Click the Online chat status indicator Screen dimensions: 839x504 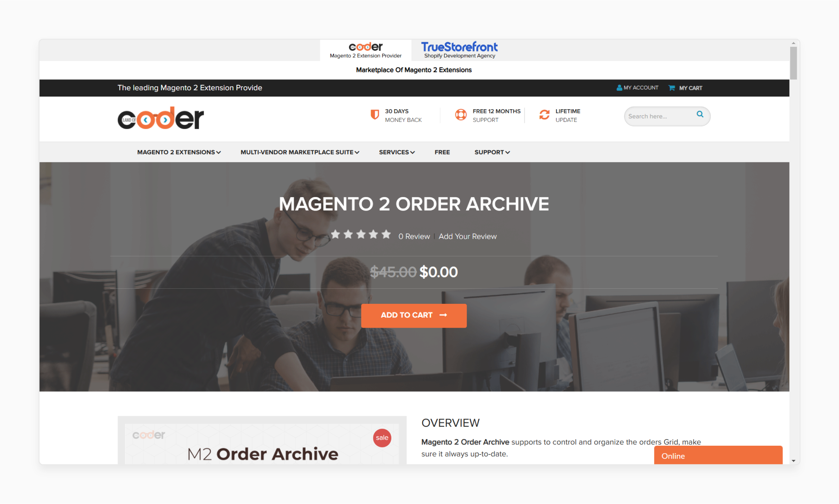click(717, 456)
